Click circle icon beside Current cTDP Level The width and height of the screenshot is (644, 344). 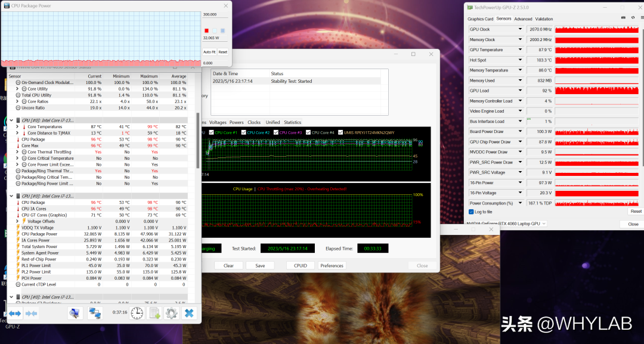18,284
